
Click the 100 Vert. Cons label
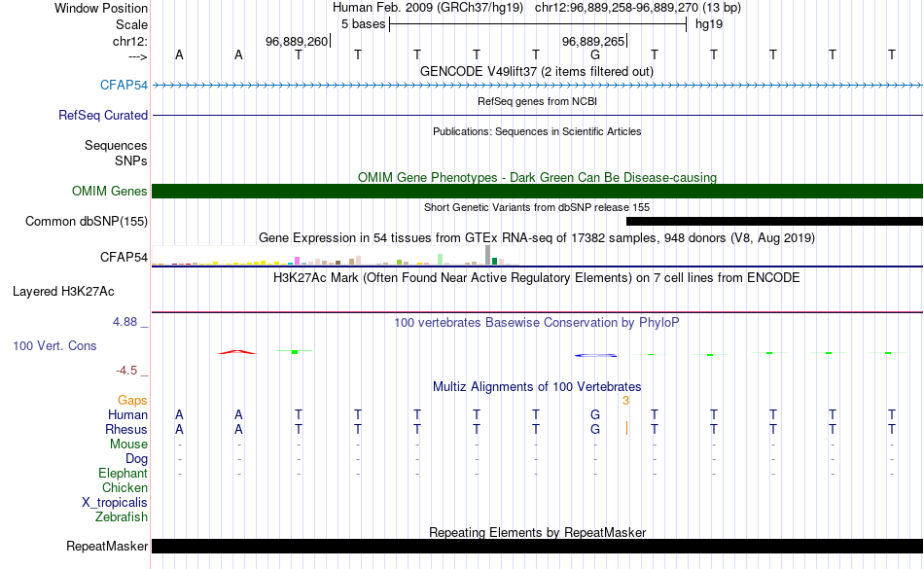pos(54,345)
